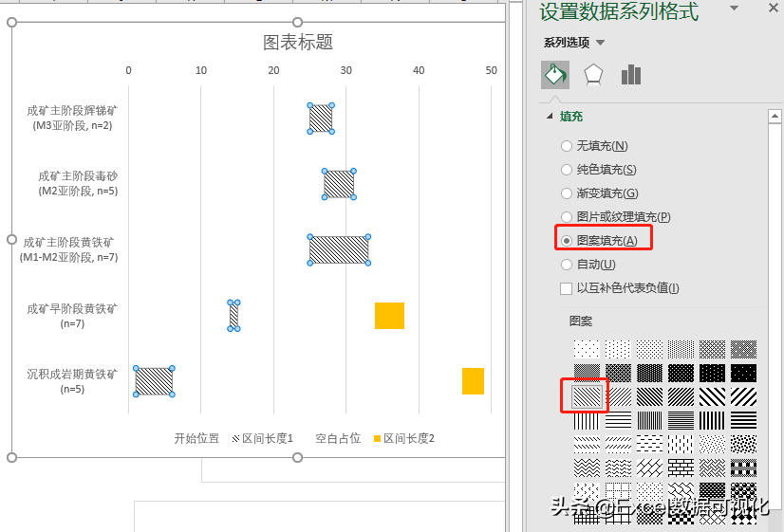The height and width of the screenshot is (532, 784).
Task: Select the horizontal brick pattern swatch
Action: (x=681, y=468)
